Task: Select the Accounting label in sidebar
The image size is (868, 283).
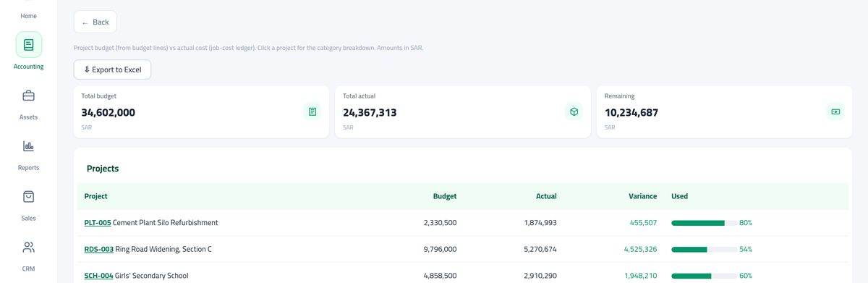Action: [x=29, y=67]
